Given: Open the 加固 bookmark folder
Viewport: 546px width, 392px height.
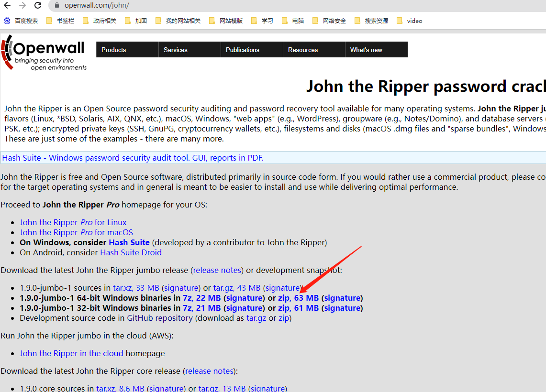Looking at the screenshot, I should [136, 21].
